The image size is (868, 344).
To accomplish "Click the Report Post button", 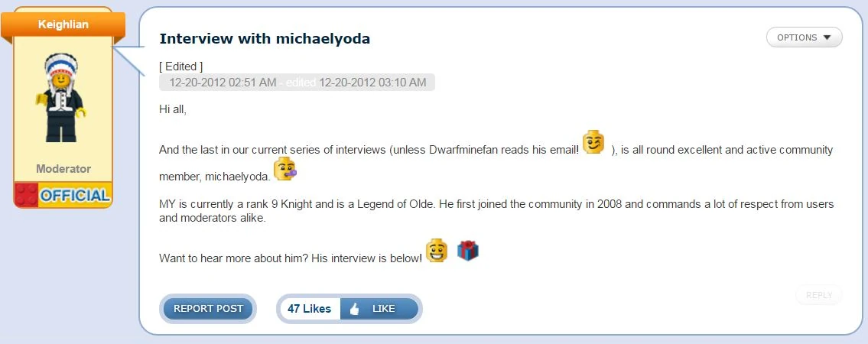I will [208, 309].
